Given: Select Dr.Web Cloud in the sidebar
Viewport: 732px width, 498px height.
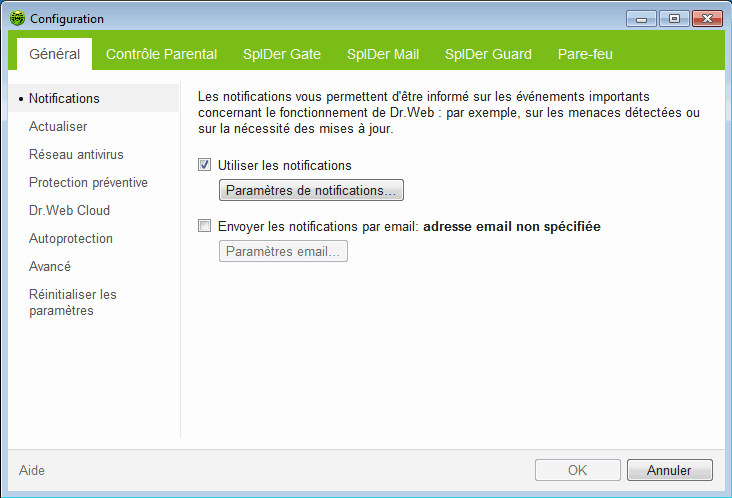Looking at the screenshot, I should pyautogui.click(x=69, y=211).
